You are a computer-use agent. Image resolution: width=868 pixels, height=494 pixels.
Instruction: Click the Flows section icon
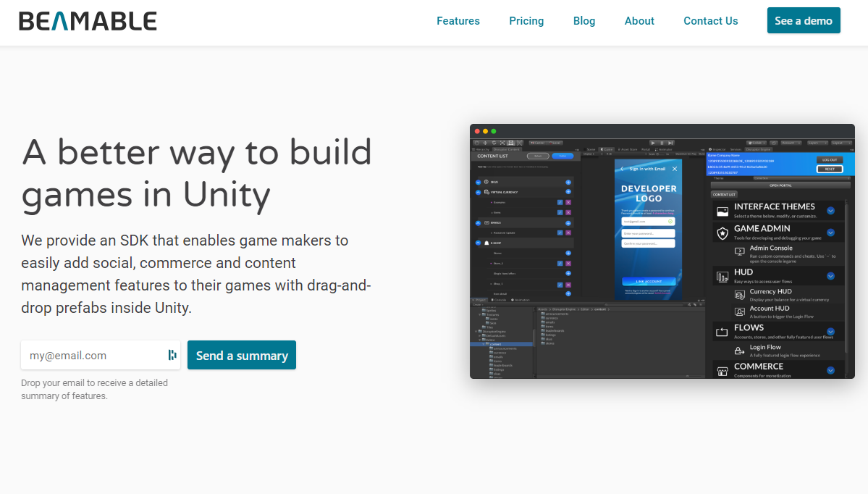[x=722, y=332]
